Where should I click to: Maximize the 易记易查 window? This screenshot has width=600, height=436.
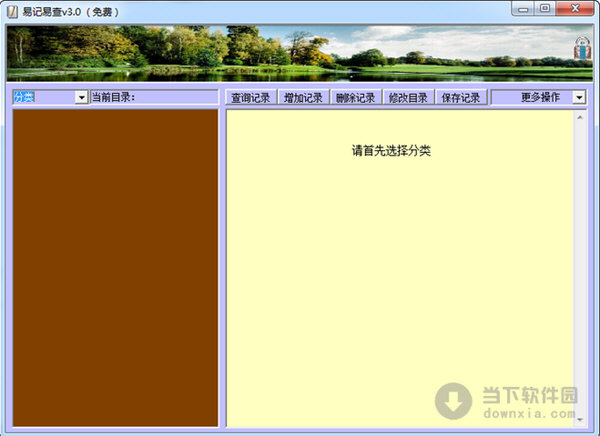(x=545, y=8)
